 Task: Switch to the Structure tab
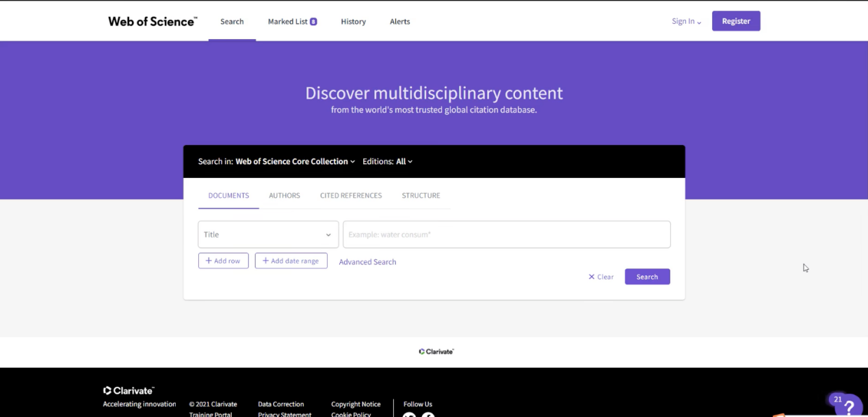point(421,196)
